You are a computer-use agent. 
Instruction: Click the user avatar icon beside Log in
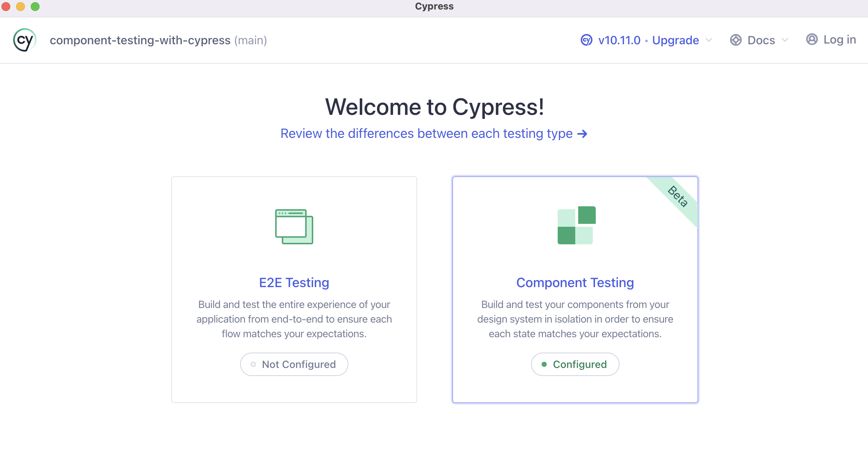[x=812, y=40]
